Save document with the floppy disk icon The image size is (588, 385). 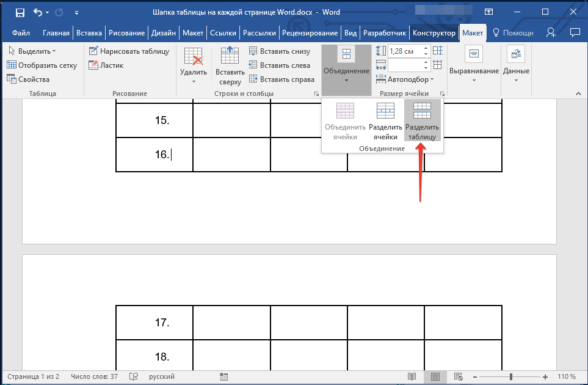(x=20, y=12)
